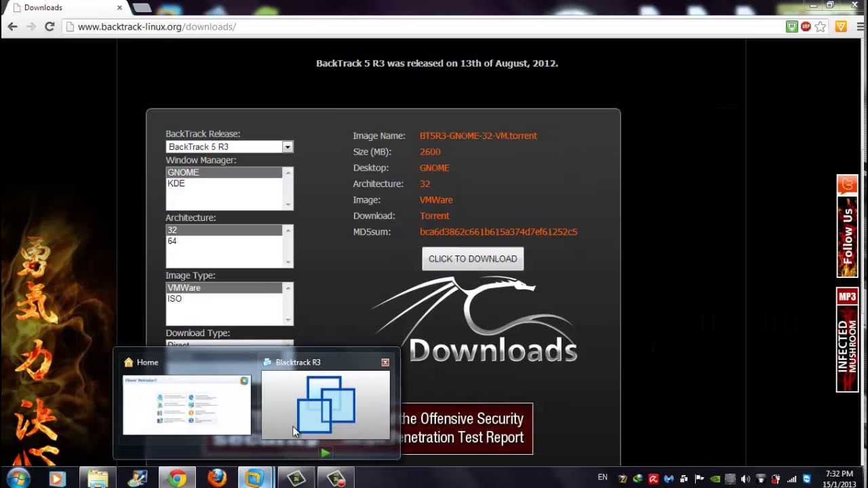Select ISO in Image Type list

(x=224, y=299)
